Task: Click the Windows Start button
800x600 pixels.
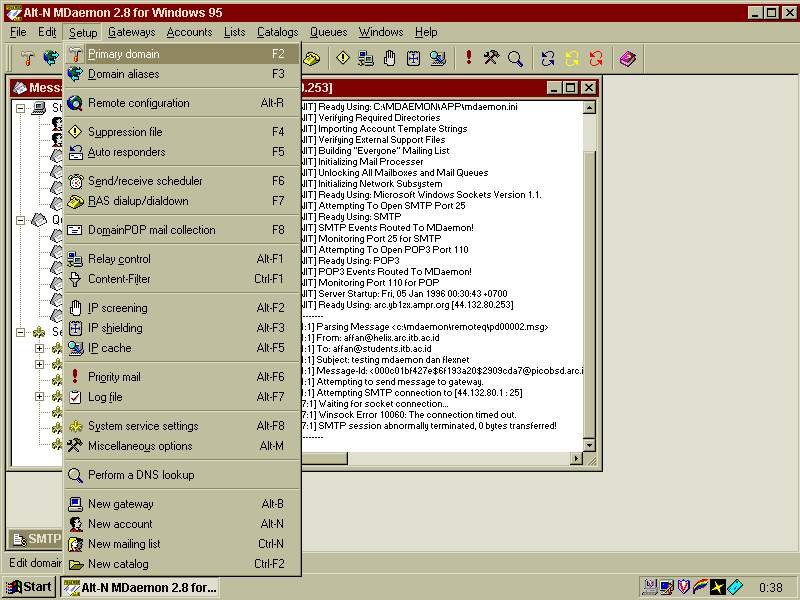Action: [x=30, y=587]
